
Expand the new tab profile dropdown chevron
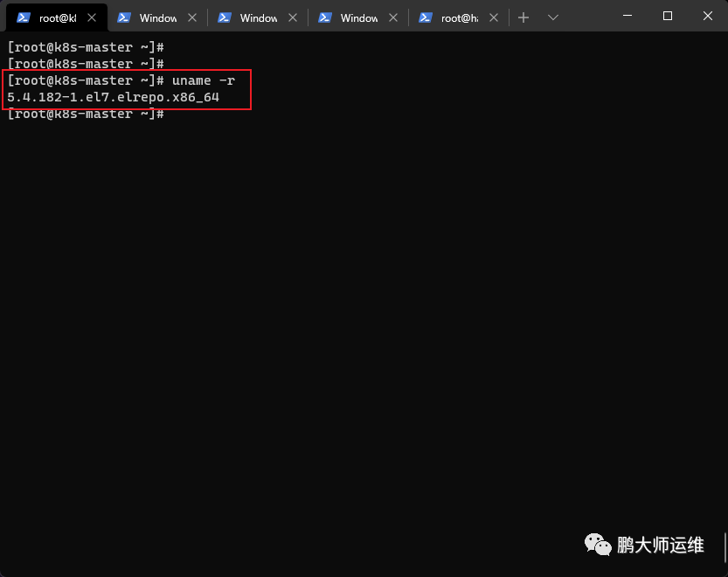pos(552,17)
